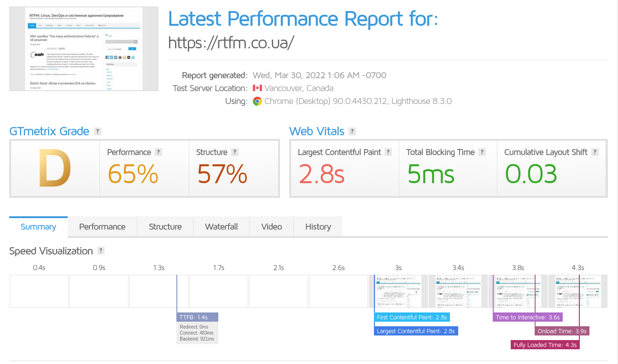Screen dimensions: 618x364
Task: Click the Onload Time: 3.9s marker
Action: click(x=562, y=331)
